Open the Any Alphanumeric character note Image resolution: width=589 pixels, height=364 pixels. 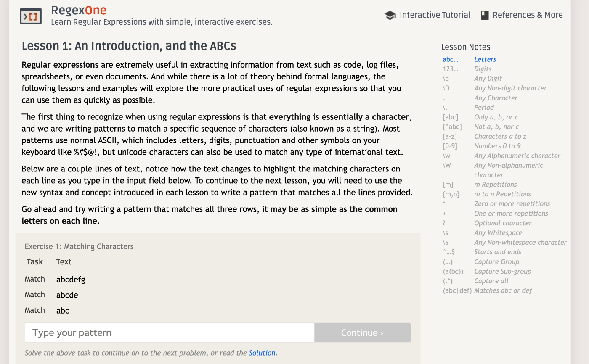click(517, 156)
